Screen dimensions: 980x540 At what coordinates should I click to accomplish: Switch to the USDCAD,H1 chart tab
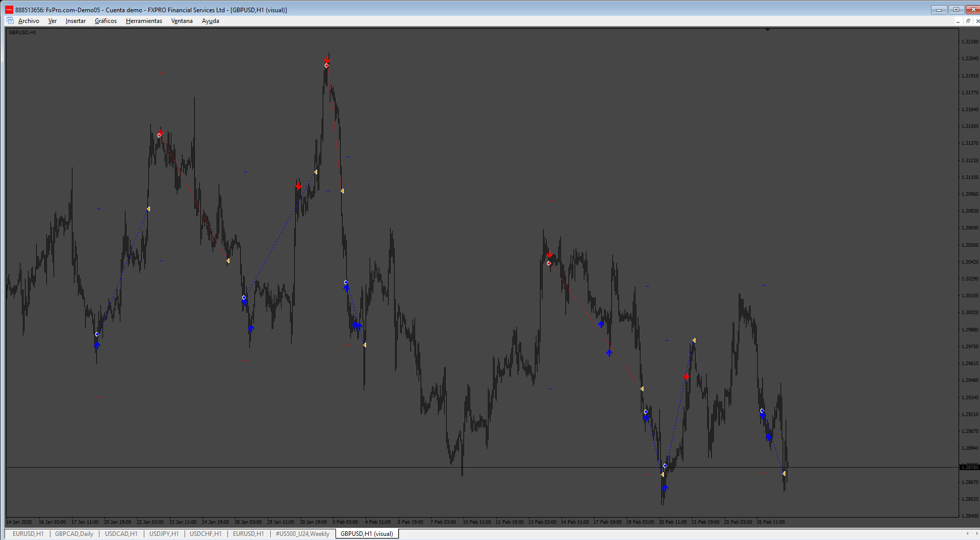click(121, 534)
